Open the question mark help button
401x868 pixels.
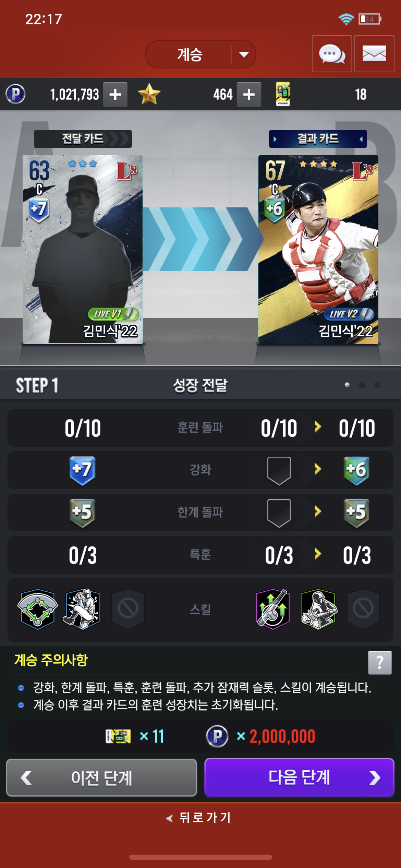click(380, 663)
